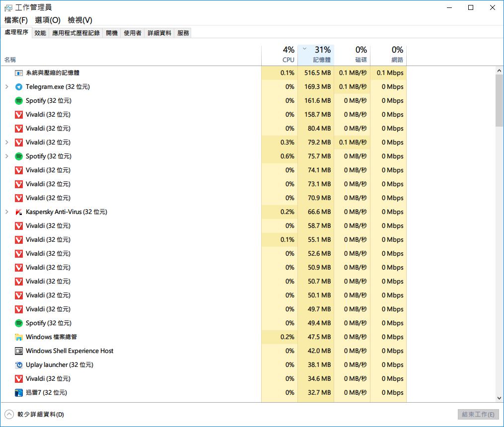Click the Vivaldi icon in the 70.9 MB row
Image resolution: width=504 pixels, height=427 pixels.
point(19,198)
